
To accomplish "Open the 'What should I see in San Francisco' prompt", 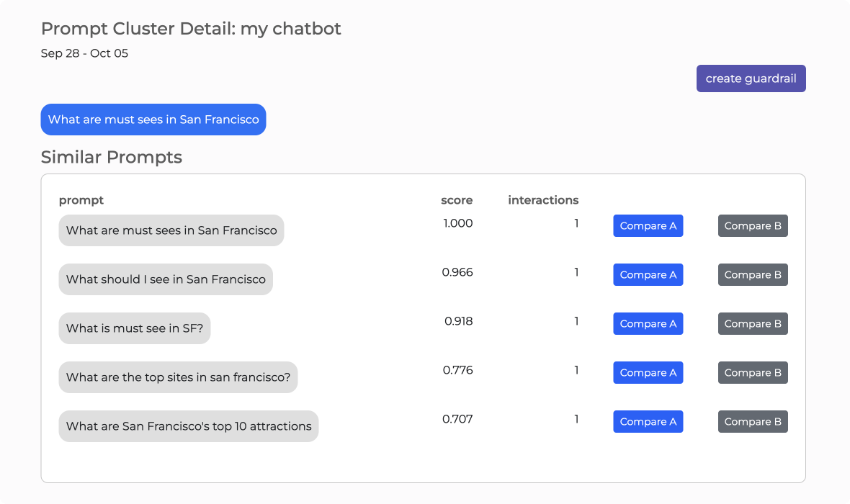I will point(166,279).
